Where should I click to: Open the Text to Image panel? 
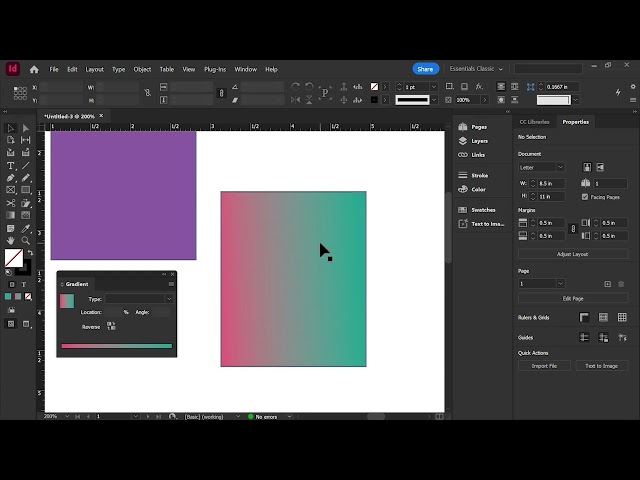(482, 224)
